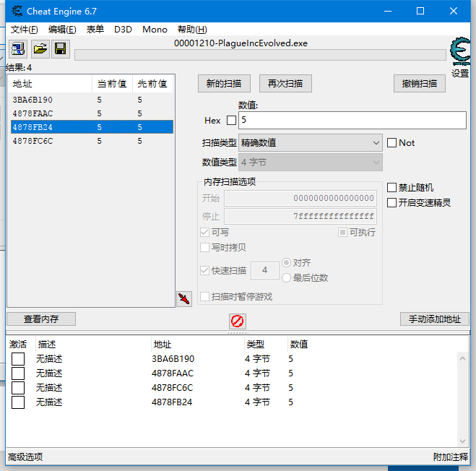Click the Cheat Engine title bar icon

click(x=17, y=12)
